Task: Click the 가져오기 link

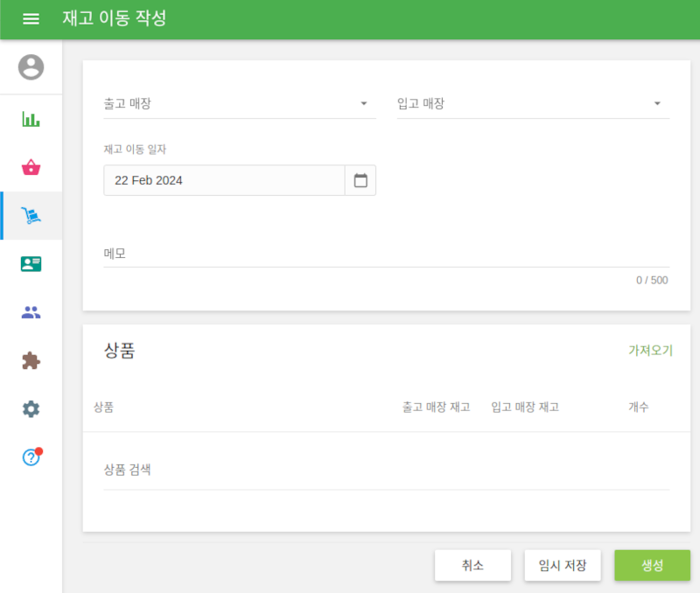Action: point(649,350)
